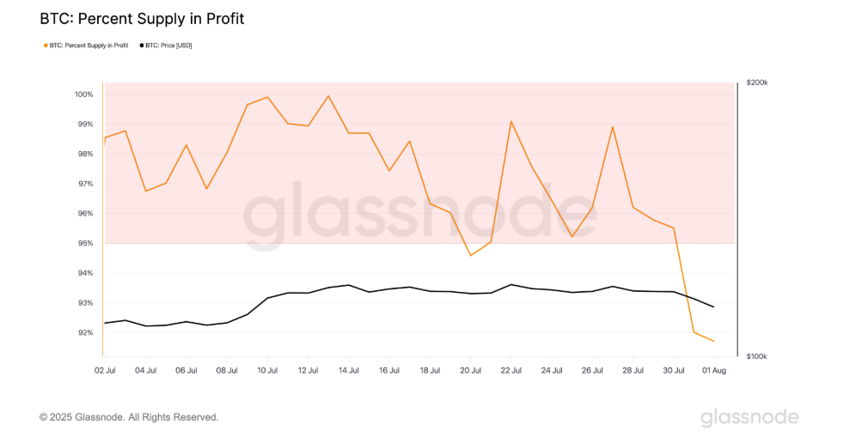Click the glassnode logo in bottom right corner
The image size is (868, 443).
749,418
